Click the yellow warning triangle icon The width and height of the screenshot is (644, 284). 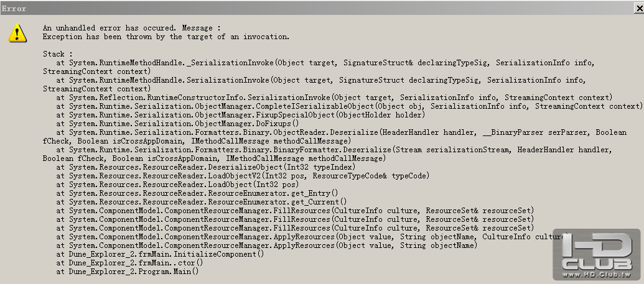17,33
